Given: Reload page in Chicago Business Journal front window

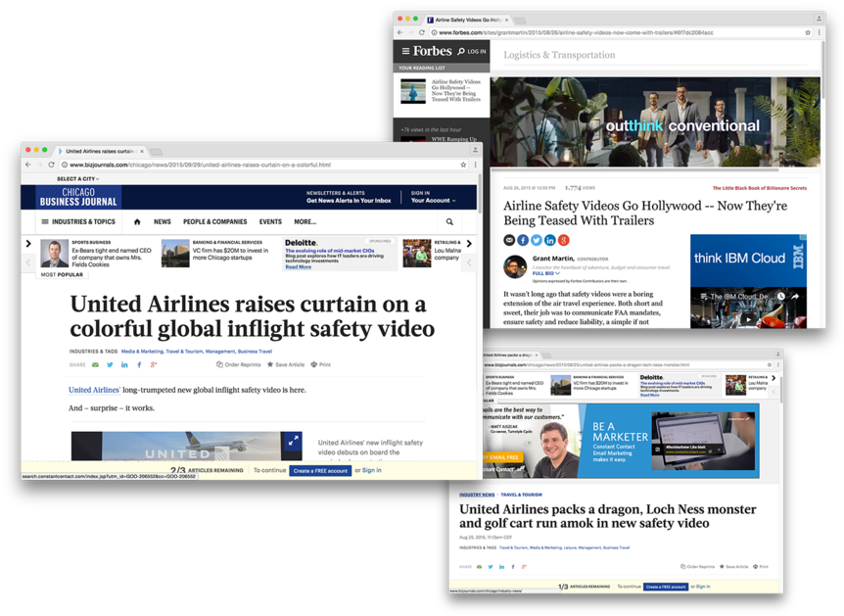Looking at the screenshot, I should (x=51, y=165).
